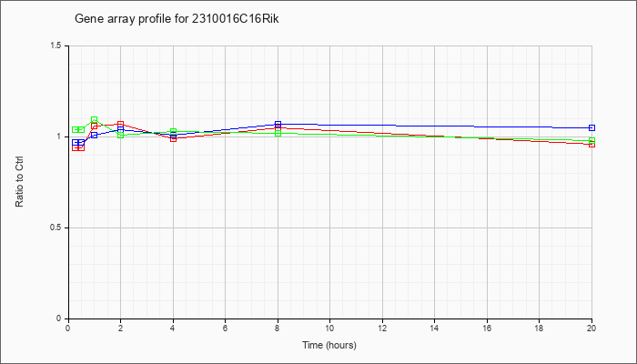Click the 20 tick label on x-axis
637x364 pixels.
(x=591, y=328)
